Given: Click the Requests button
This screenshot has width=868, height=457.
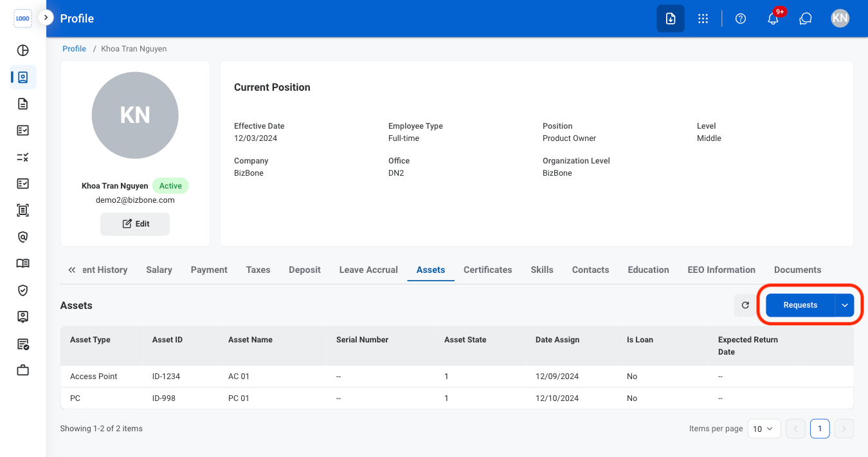Looking at the screenshot, I should 800,305.
